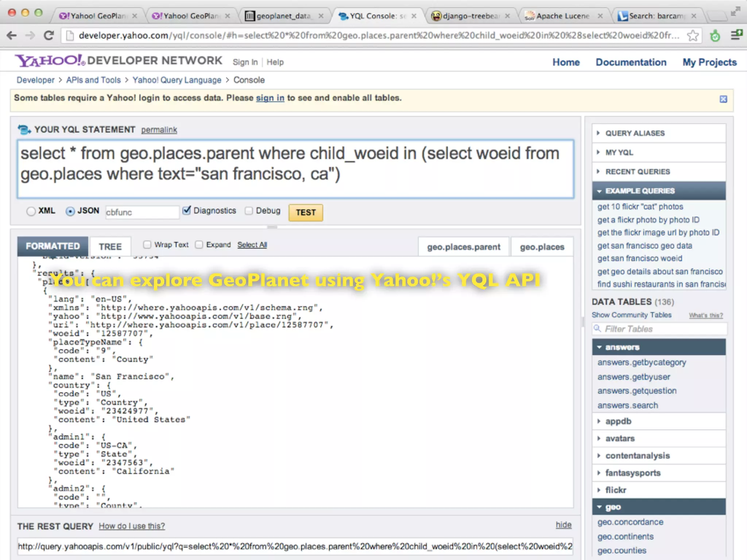
Task: Expand the fantasysports table group
Action: 659,473
